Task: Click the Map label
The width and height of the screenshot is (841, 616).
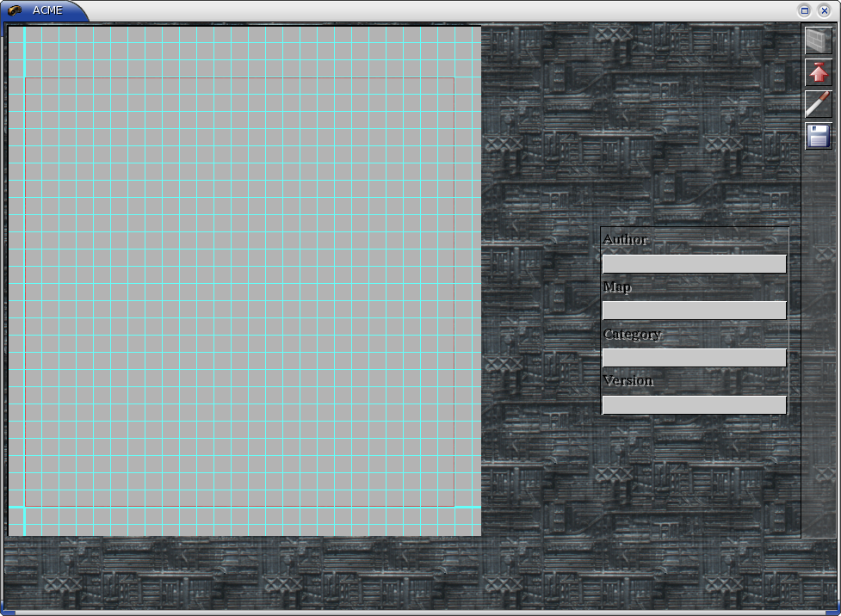Action: 617,287
